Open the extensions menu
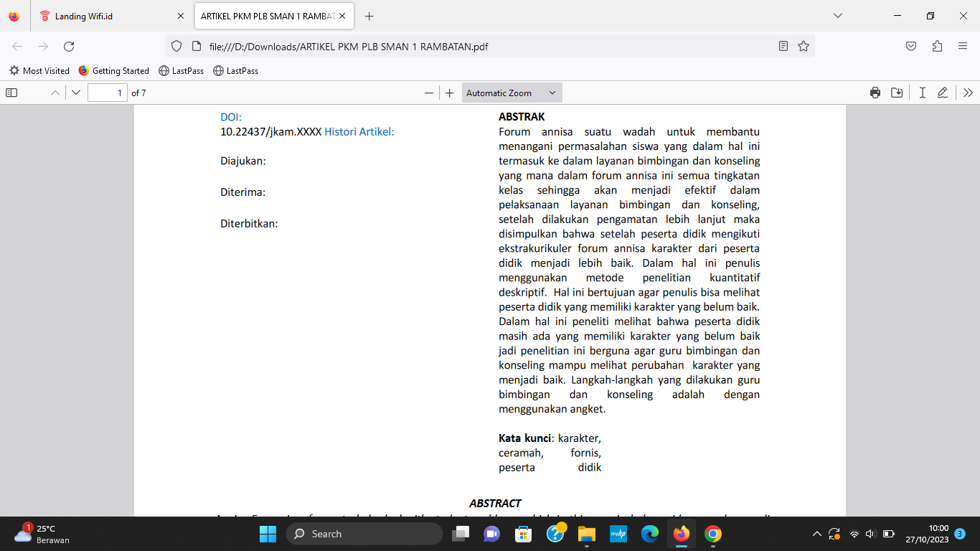Screen dimensions: 980x551 pos(937,46)
